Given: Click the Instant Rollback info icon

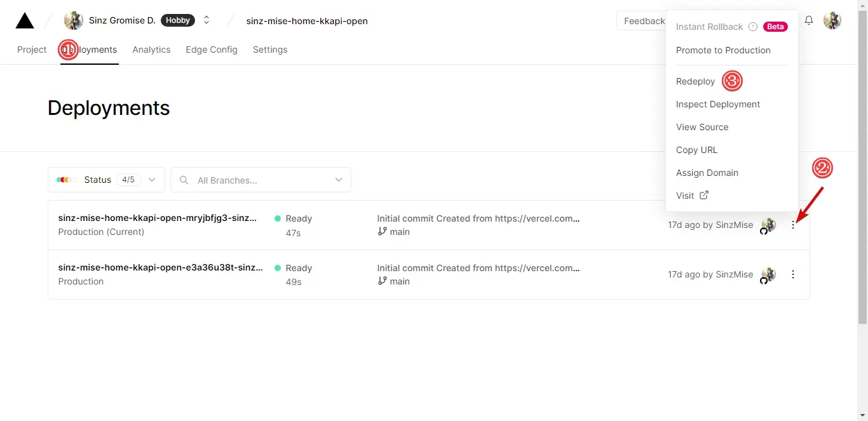Looking at the screenshot, I should point(753,27).
